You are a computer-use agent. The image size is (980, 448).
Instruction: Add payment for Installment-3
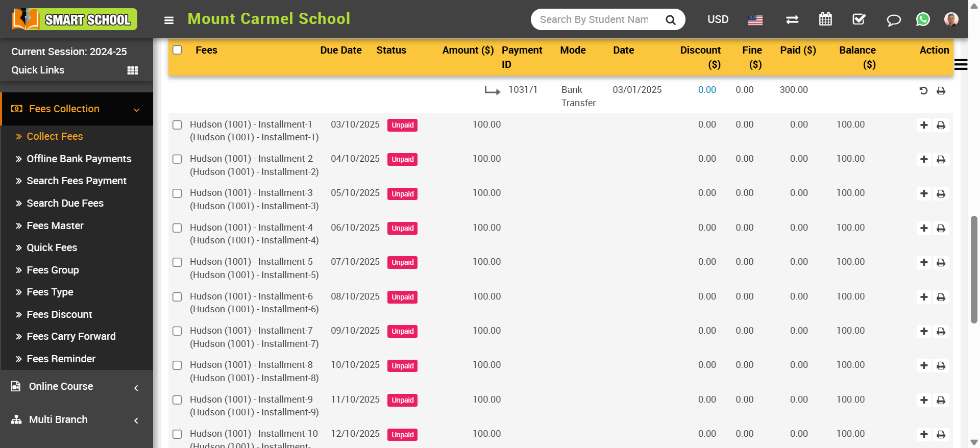(924, 193)
